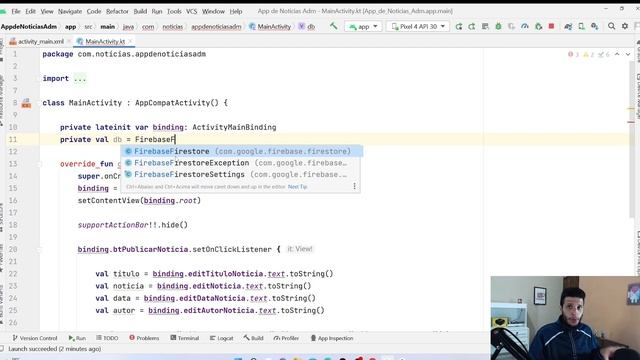Open the App Inspection tool window

coord(332,338)
